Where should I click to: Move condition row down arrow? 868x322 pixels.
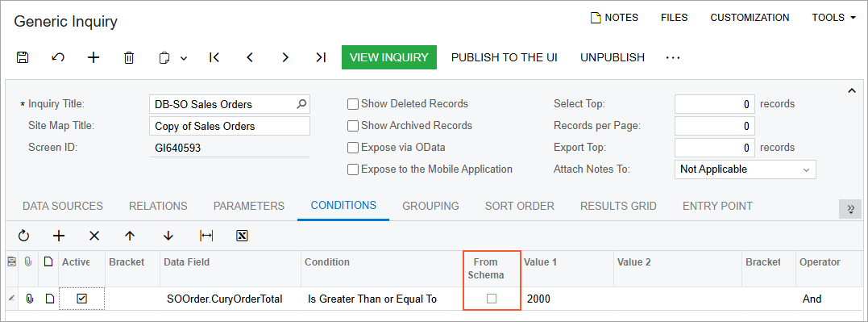pos(168,236)
